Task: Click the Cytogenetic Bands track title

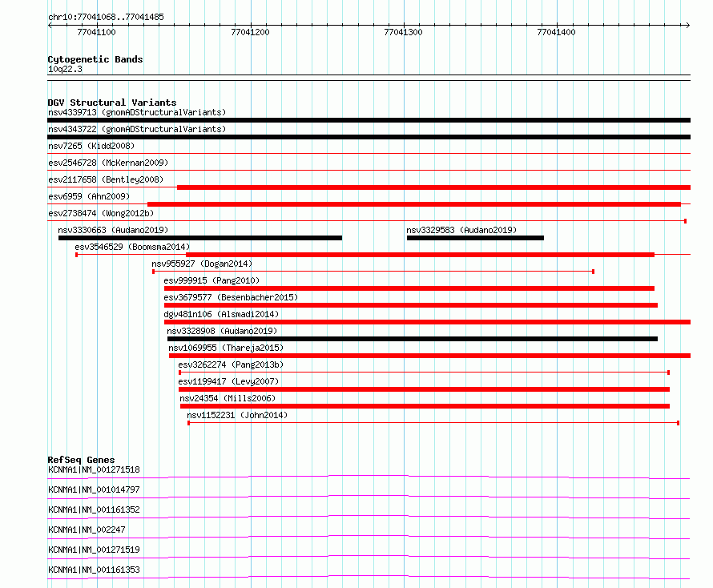Action: tap(95, 59)
